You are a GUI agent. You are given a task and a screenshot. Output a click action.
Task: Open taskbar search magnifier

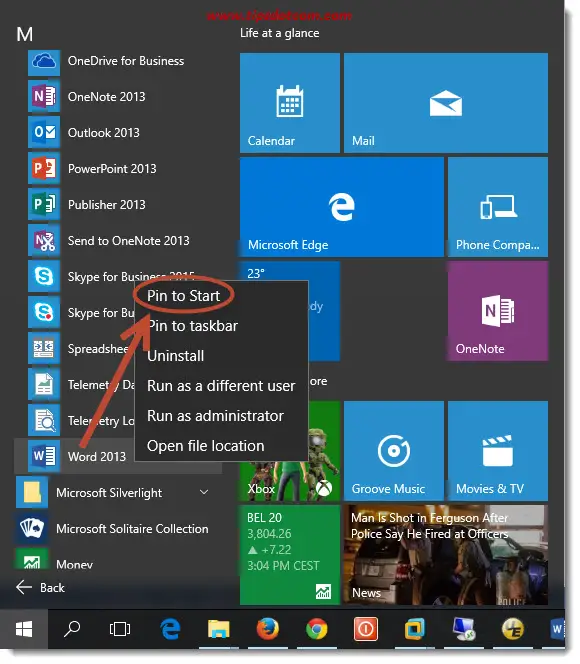(x=72, y=629)
